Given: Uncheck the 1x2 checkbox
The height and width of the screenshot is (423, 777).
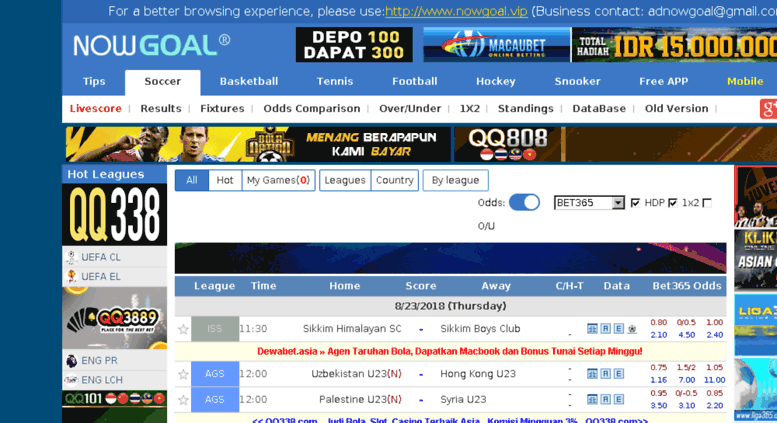Looking at the screenshot, I should click(x=672, y=203).
